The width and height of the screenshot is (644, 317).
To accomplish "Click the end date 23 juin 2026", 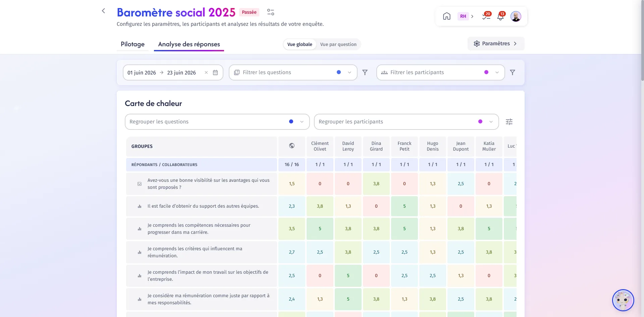I will pyautogui.click(x=181, y=72).
